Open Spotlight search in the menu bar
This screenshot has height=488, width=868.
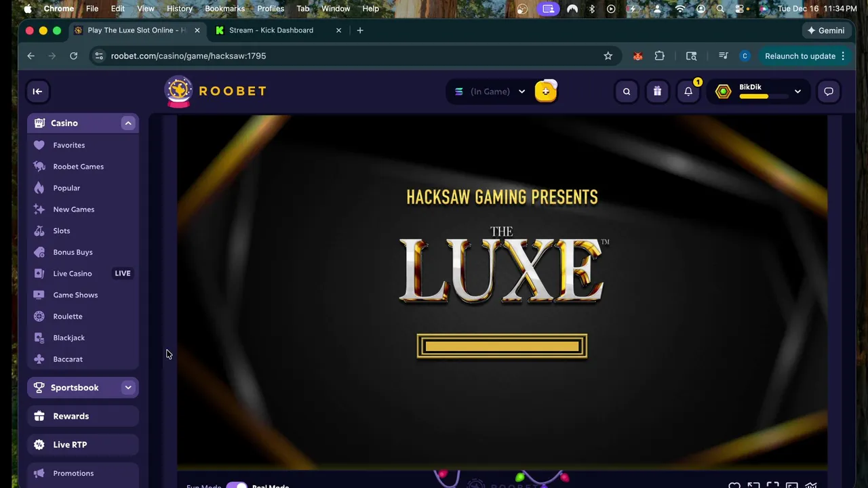point(720,9)
